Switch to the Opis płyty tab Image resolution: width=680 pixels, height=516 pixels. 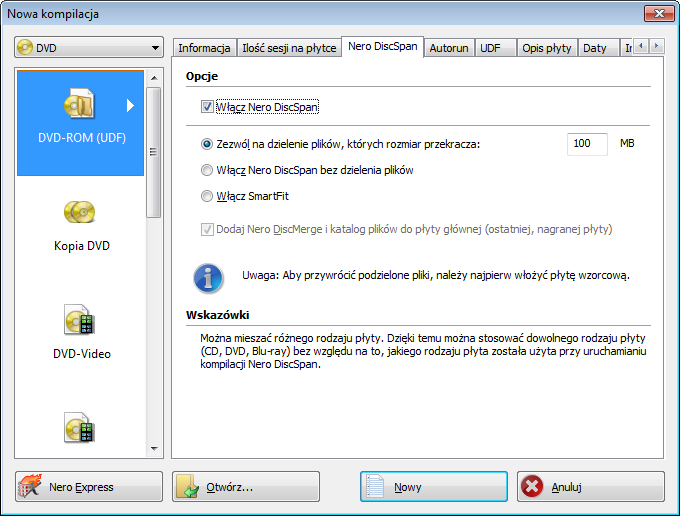coord(547,48)
